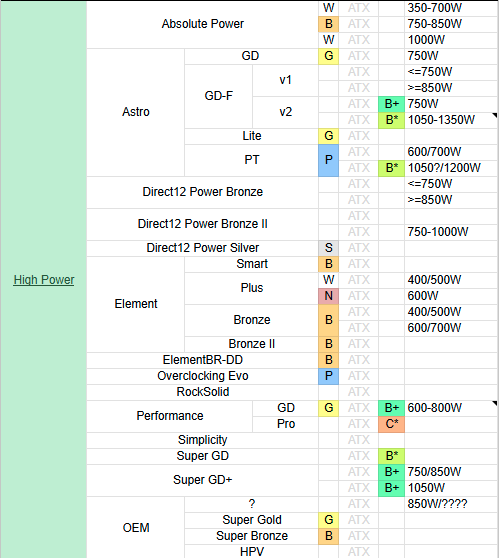Click comment marker on 1050-1350W cell
This screenshot has height=558, width=499.
494,115
